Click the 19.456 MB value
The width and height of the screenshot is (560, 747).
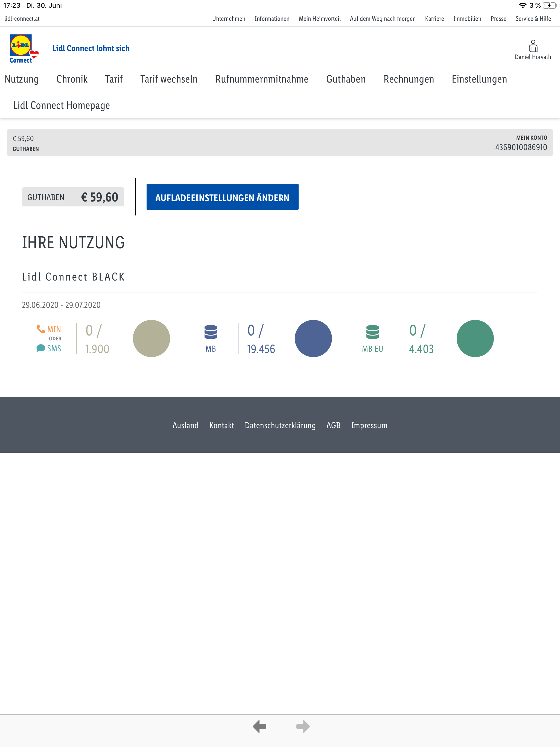click(x=261, y=349)
